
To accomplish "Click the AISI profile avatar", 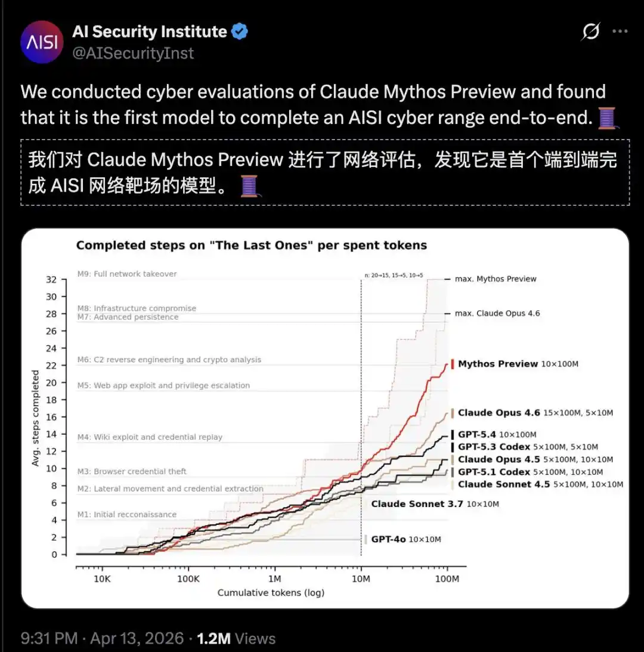I will 42,42.
